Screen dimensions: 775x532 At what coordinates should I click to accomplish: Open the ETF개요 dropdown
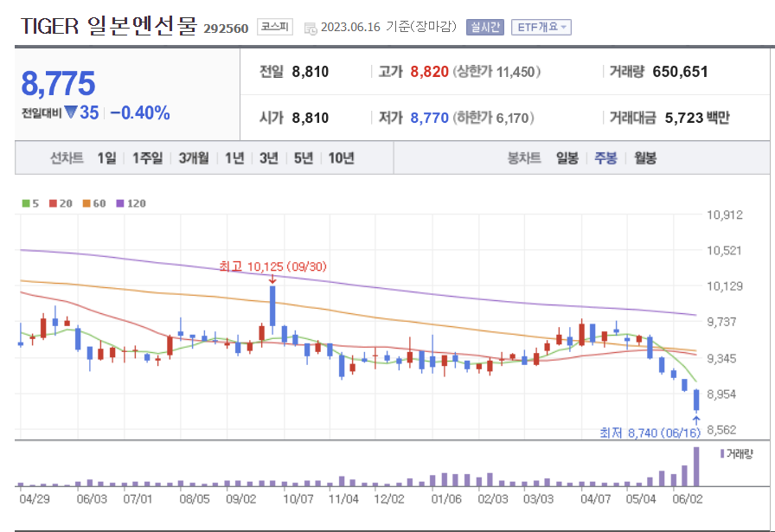[x=541, y=27]
